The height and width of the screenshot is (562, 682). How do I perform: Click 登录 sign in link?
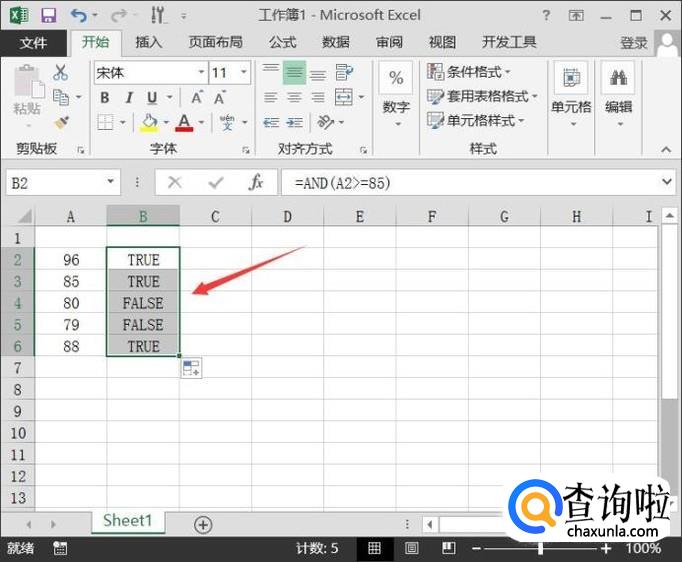coord(634,43)
